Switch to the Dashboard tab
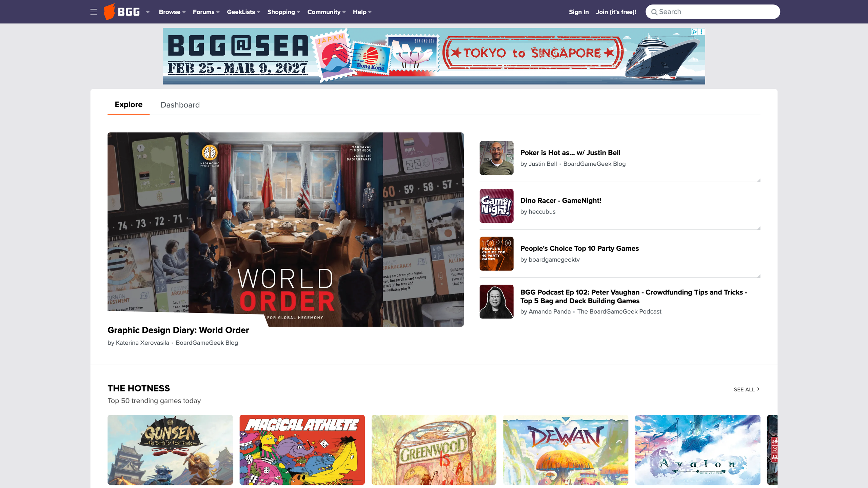The image size is (868, 488). coord(180,105)
